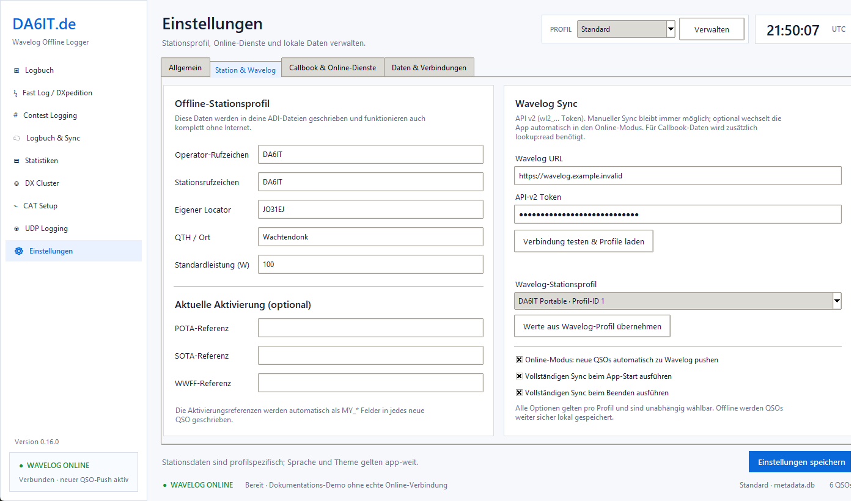Click the Eigener Locator field

(x=370, y=210)
